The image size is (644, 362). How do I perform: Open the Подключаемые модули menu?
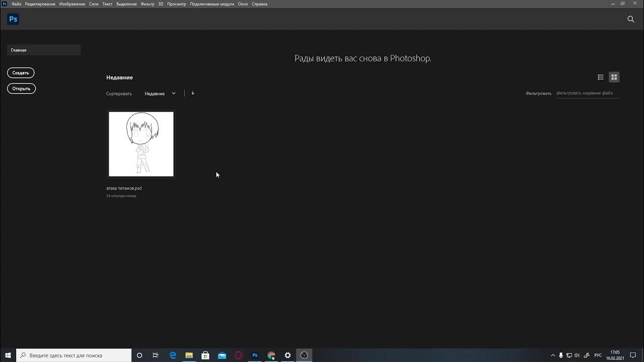click(x=212, y=4)
